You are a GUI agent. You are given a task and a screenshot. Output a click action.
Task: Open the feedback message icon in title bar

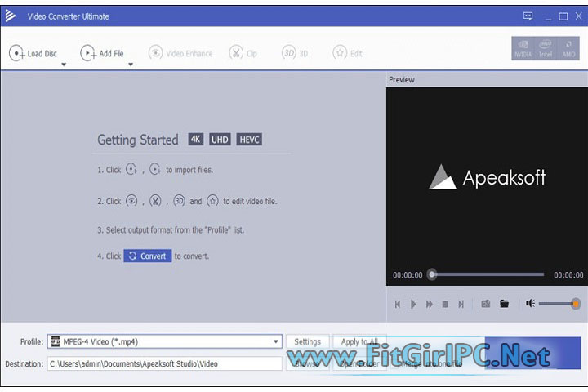coord(527,16)
